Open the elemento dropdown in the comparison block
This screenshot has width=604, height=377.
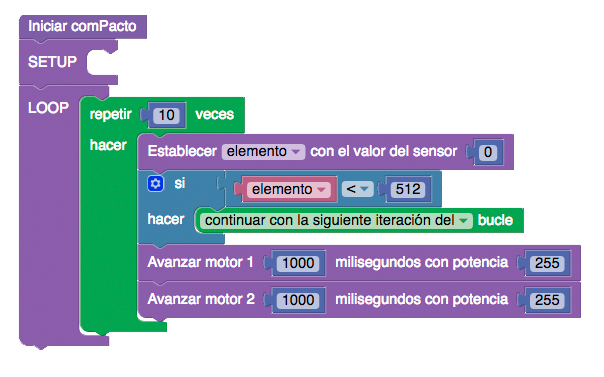coord(289,189)
